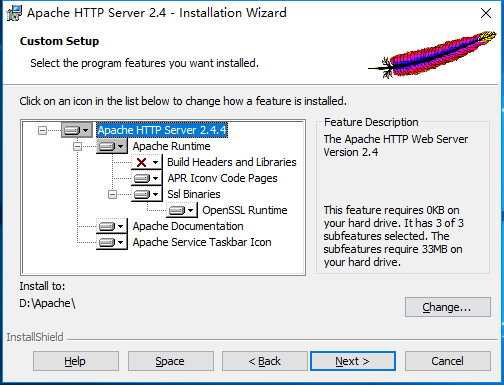Cancel the installation wizard
Screen dimensions: 504x385
tap(448, 361)
